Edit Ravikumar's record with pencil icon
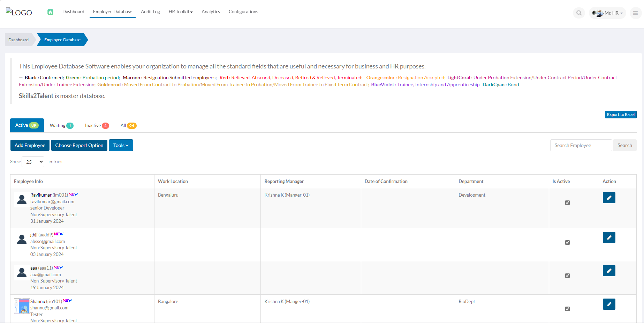Screen dimensions: 644x323 [609, 198]
